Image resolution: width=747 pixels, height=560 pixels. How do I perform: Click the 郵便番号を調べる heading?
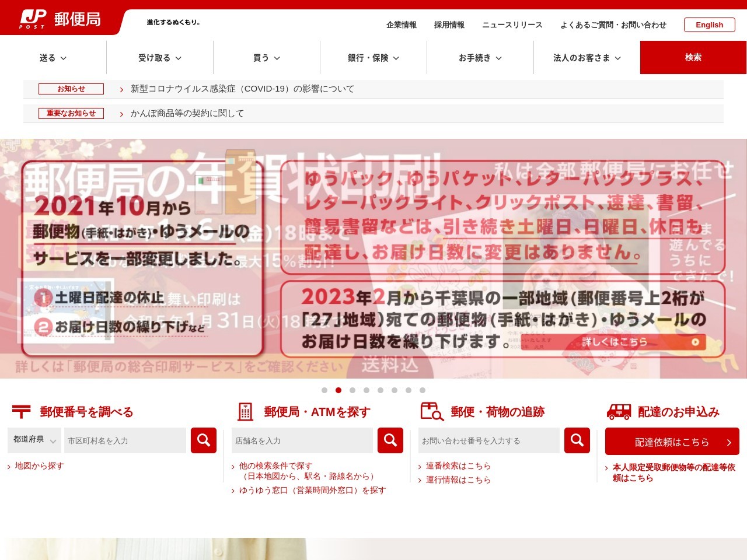[x=86, y=412]
